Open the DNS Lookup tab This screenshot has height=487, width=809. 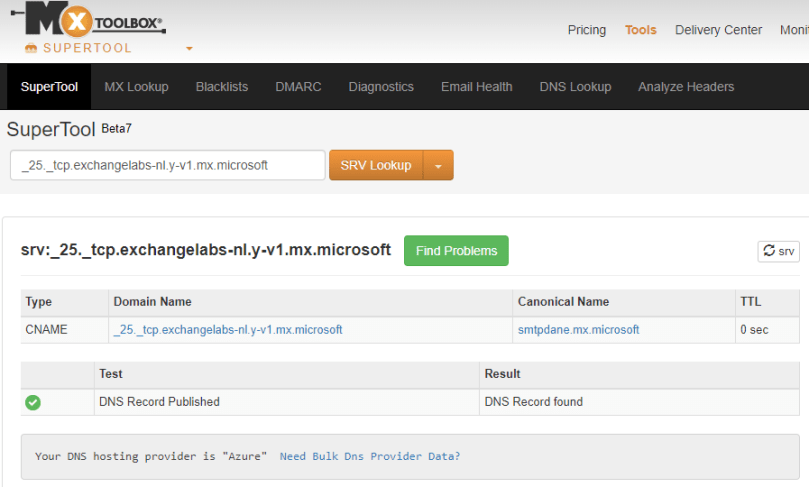tap(575, 87)
